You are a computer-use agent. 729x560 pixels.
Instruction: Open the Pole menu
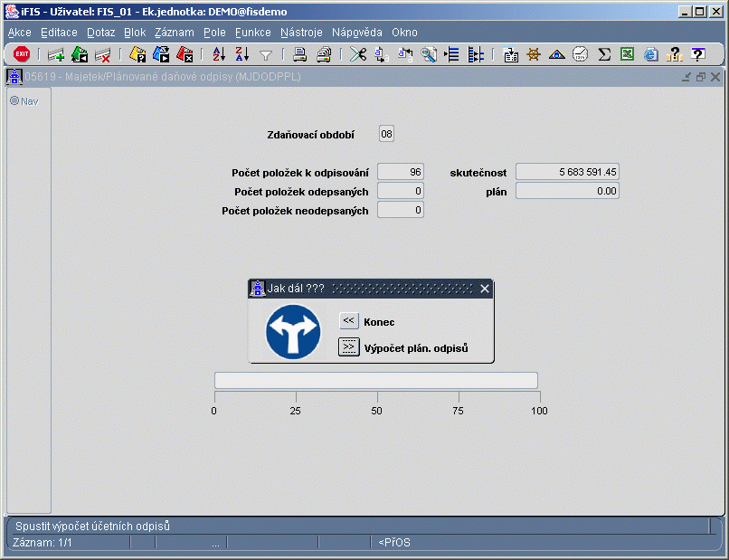click(214, 33)
